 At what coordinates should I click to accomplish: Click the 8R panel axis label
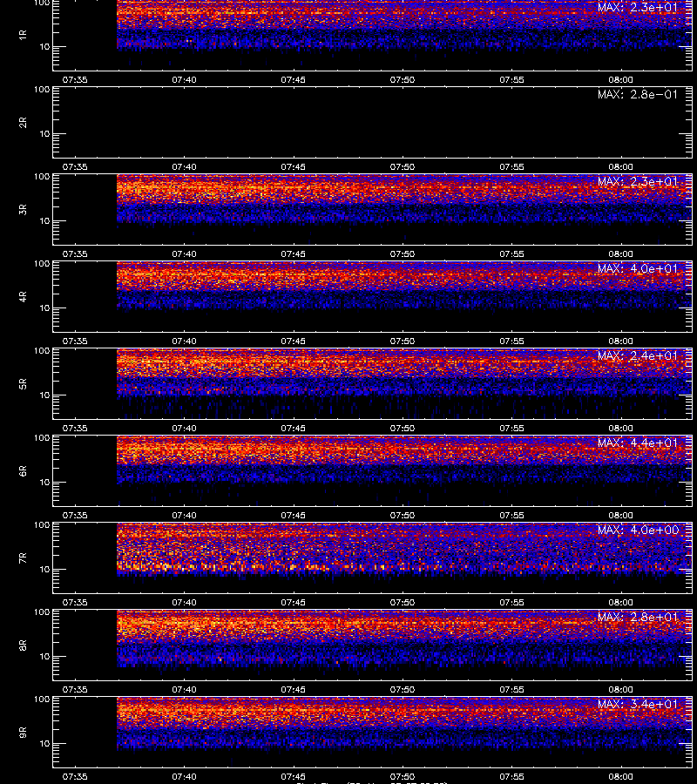tap(23, 645)
